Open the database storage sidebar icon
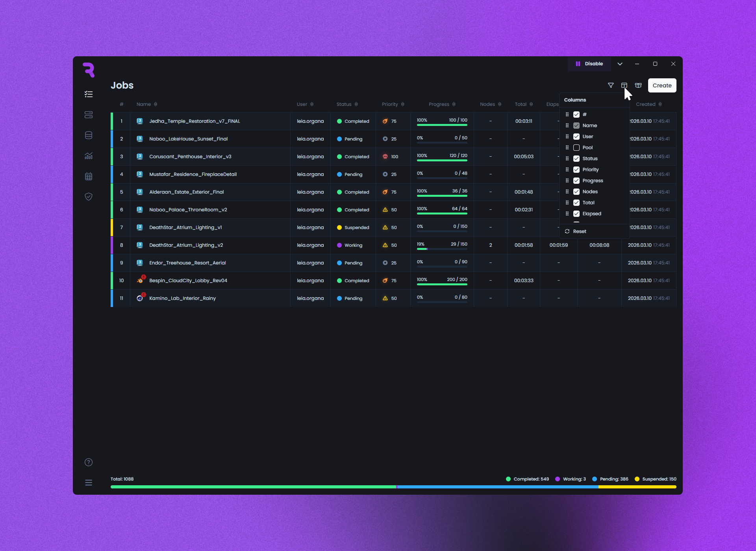Viewport: 756px width, 551px height. click(x=89, y=135)
